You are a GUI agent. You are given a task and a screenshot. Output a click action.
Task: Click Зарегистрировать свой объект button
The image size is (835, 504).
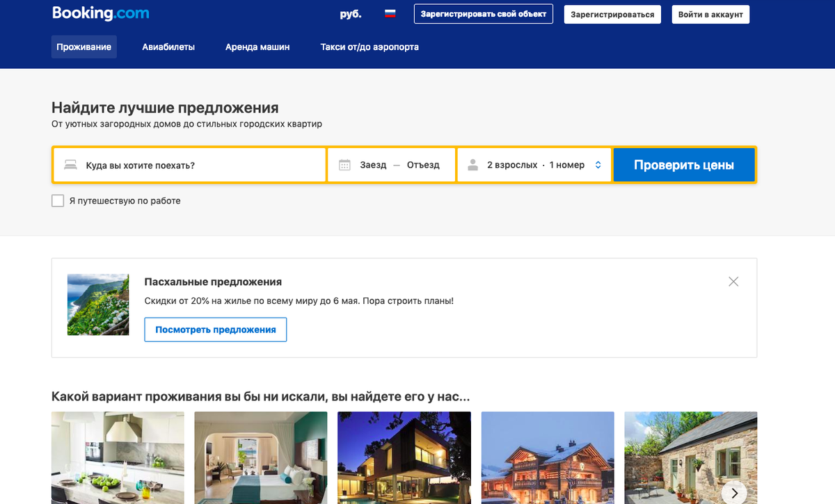pyautogui.click(x=484, y=14)
